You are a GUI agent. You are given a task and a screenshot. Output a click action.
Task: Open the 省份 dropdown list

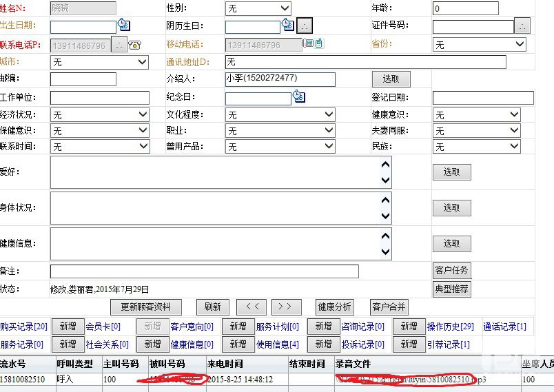(480, 44)
